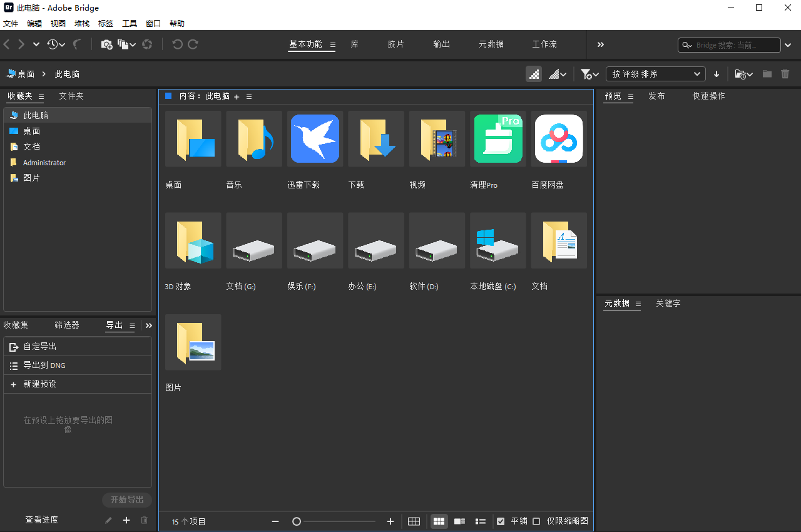Toggle sort direction with down arrow
The image size is (801, 532).
(x=716, y=74)
